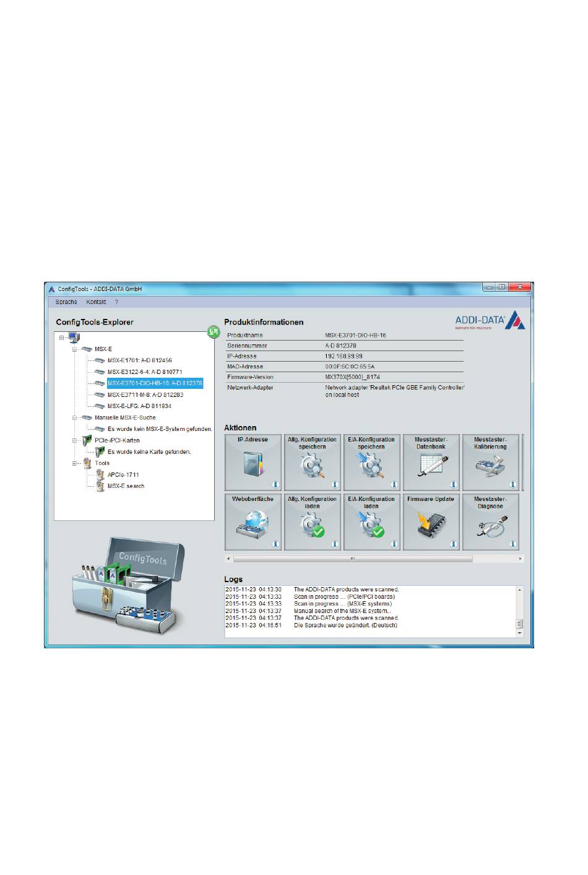This screenshot has height=875, width=588.
Task: Click E/A-Konfiguration laden tile
Action: (371, 522)
